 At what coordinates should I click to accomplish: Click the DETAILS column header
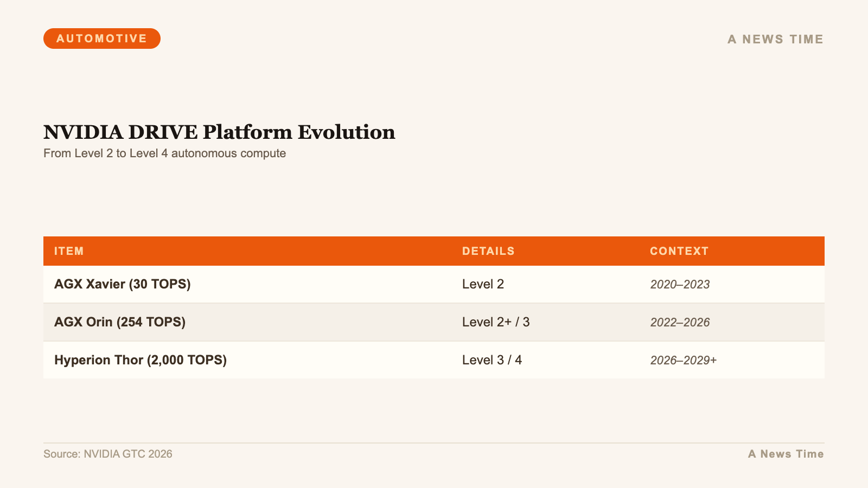[488, 251]
